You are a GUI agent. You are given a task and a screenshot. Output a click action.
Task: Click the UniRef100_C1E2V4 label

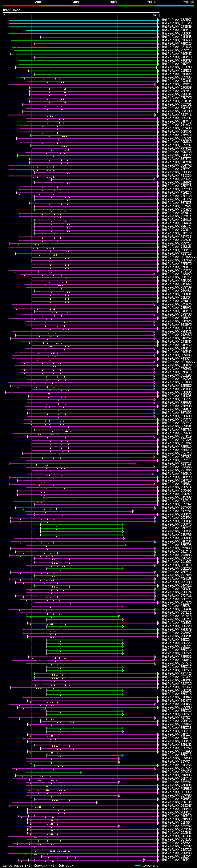tap(177, 856)
